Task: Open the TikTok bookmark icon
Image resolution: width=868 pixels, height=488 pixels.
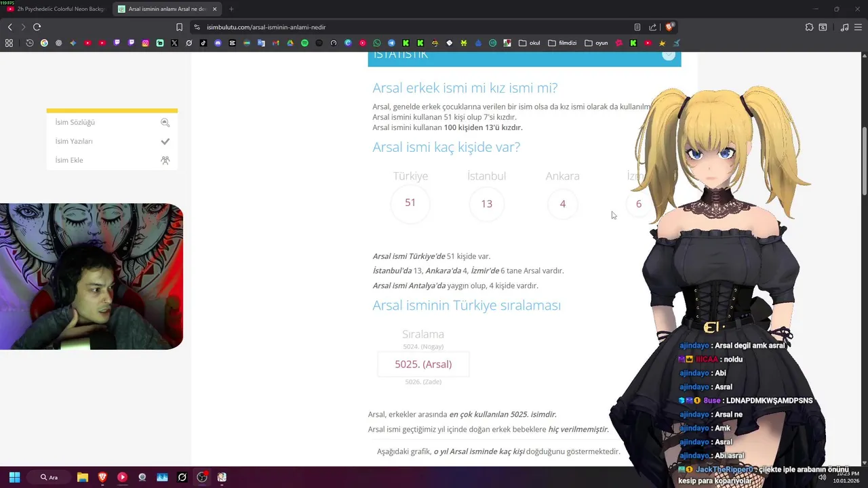Action: pos(203,43)
